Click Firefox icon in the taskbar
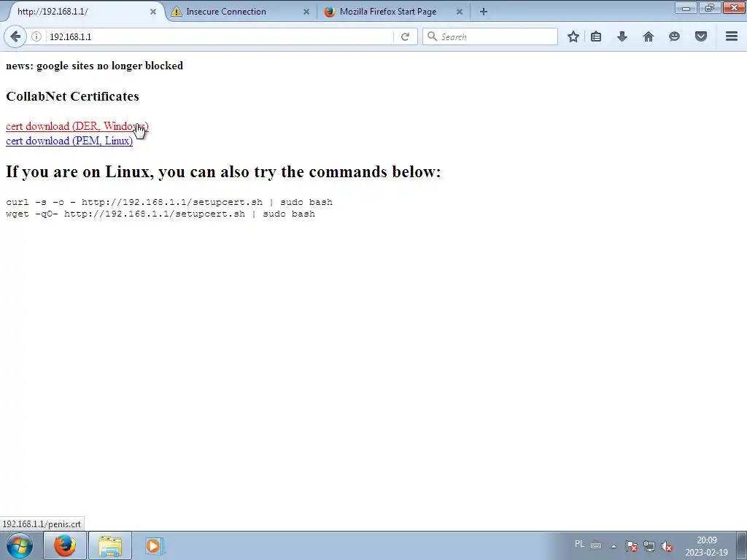 pos(65,545)
